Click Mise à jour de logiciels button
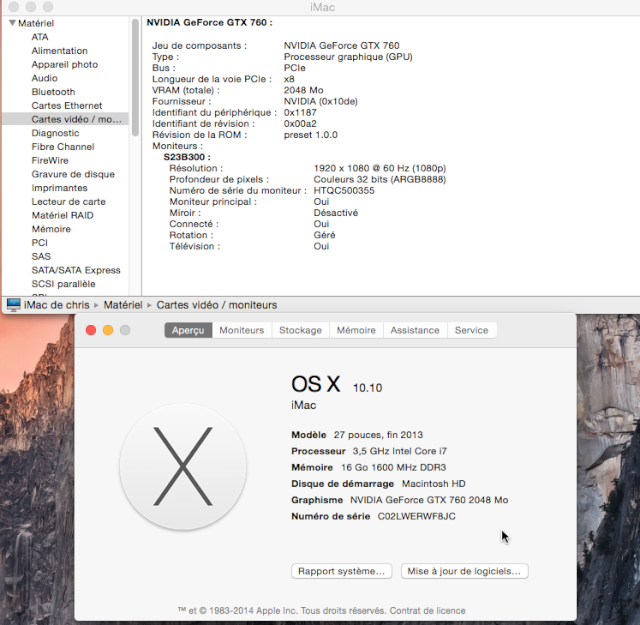 click(x=464, y=571)
